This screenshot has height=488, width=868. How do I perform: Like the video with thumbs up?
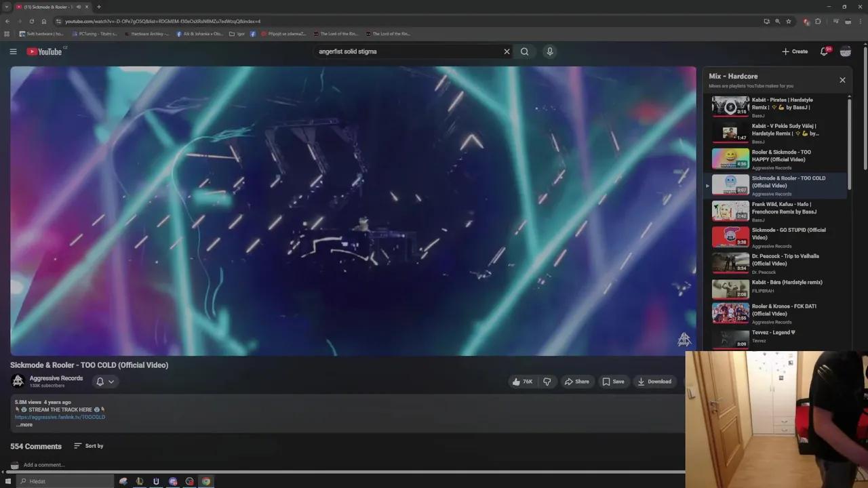[521, 382]
